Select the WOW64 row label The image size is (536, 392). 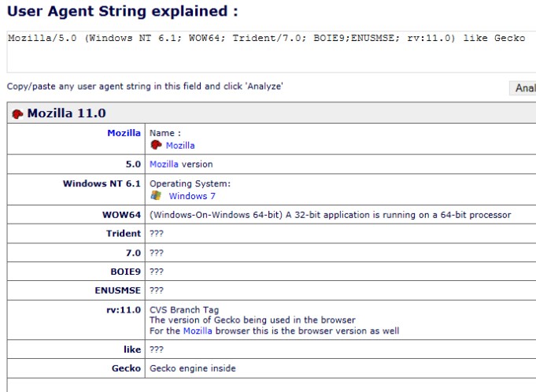coord(122,215)
